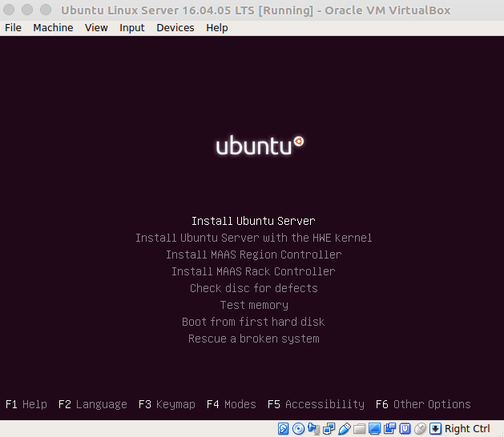Image resolution: width=504 pixels, height=437 pixels.
Task: Click the shared folders status icon
Action: pos(359,429)
